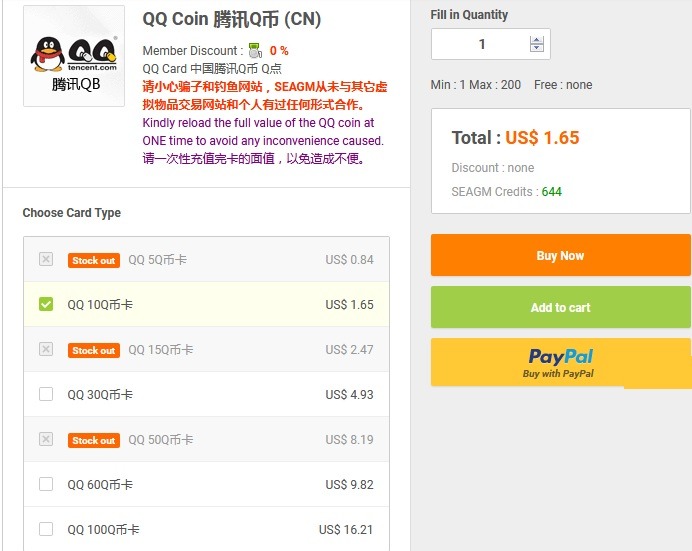Select the QQ 100Q币卡 checkbox

[46, 529]
